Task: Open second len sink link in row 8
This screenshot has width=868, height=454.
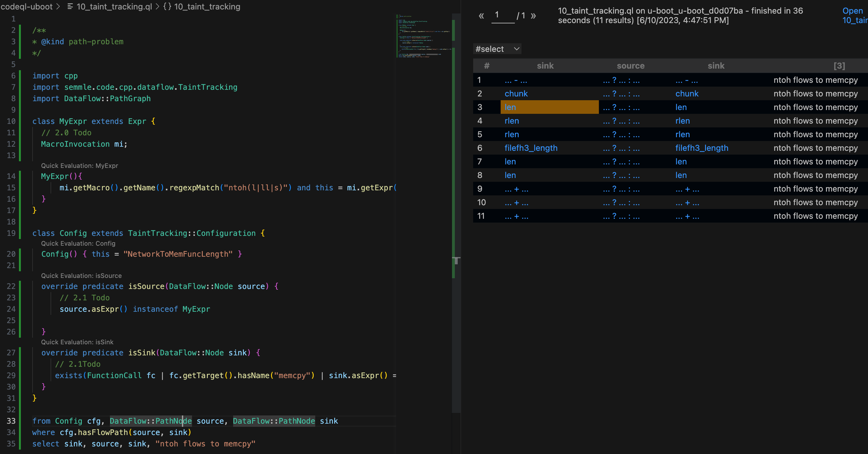Action: 681,175
